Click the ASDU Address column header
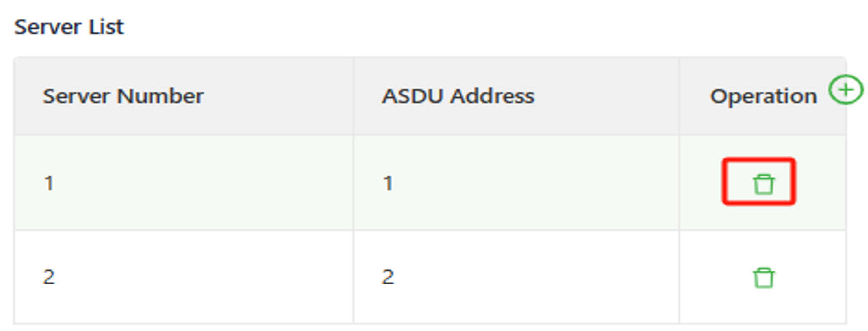868x331 pixels. click(x=458, y=96)
